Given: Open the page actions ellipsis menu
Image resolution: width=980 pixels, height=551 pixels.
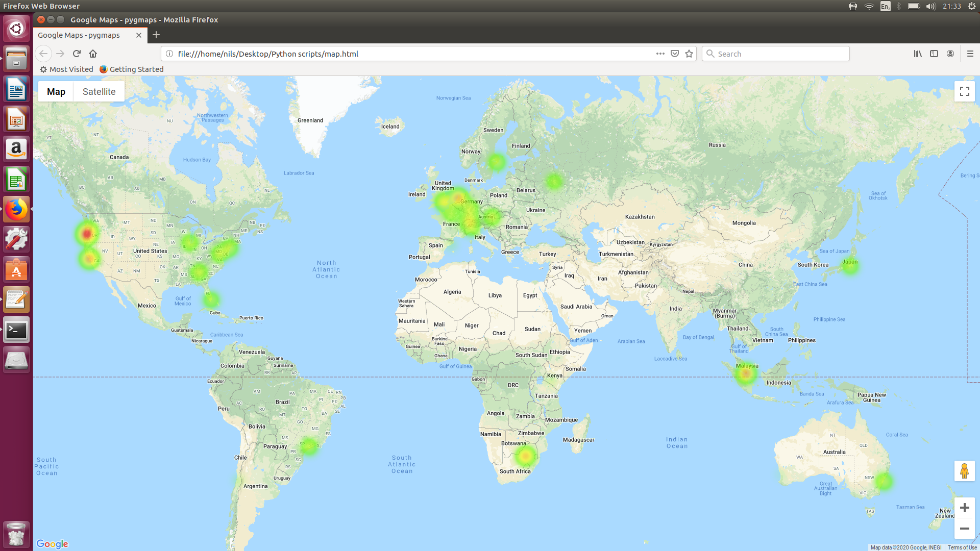Looking at the screenshot, I should pyautogui.click(x=660, y=54).
